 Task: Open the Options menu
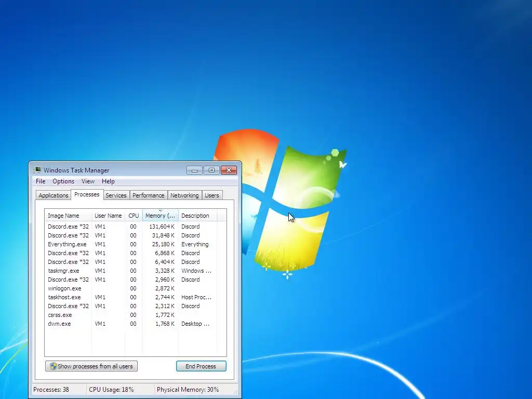click(x=63, y=181)
